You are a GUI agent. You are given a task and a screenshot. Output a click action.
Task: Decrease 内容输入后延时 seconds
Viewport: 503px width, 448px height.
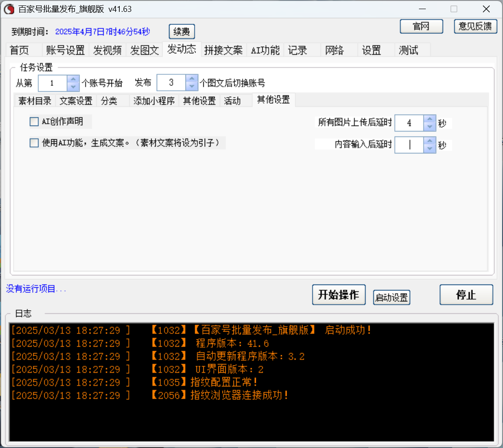429,149
